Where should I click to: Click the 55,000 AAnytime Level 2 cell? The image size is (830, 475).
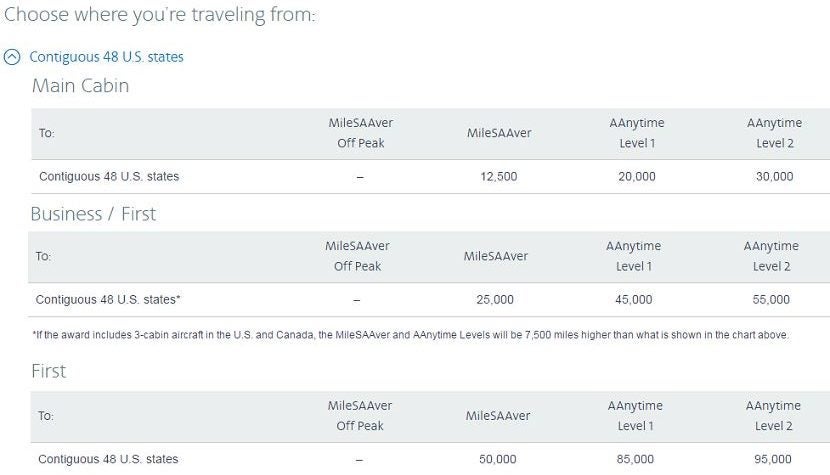click(771, 299)
